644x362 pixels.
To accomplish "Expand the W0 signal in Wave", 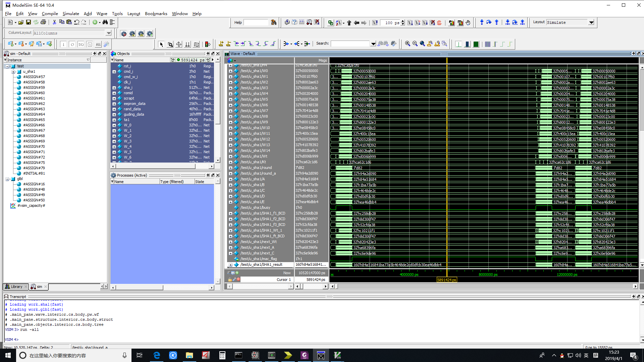I will pyautogui.click(x=230, y=71).
